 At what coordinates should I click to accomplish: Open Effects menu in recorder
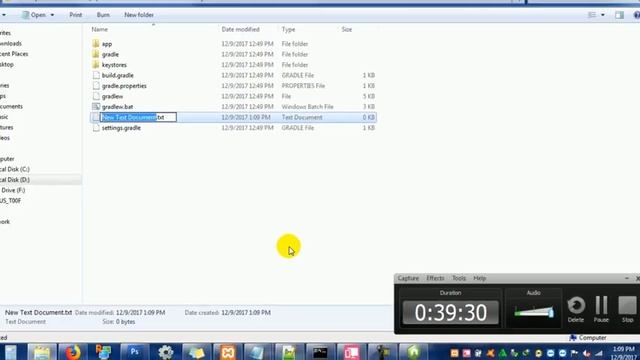(x=435, y=278)
